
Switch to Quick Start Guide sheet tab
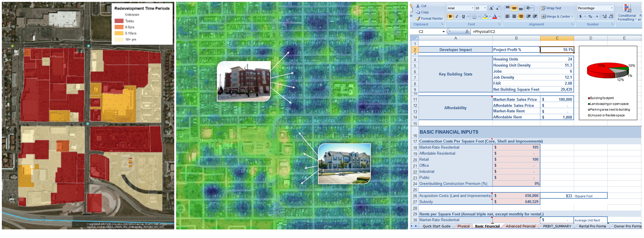(436, 226)
